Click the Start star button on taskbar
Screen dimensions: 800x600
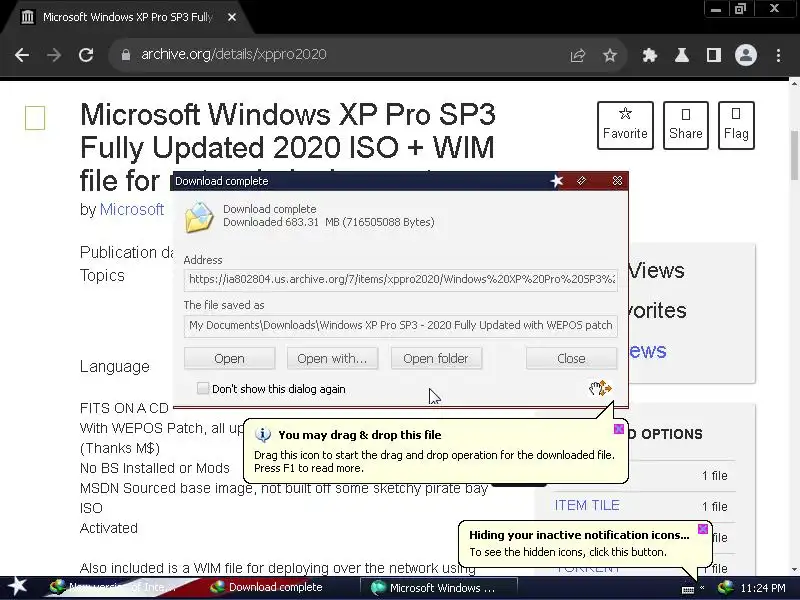[17, 587]
